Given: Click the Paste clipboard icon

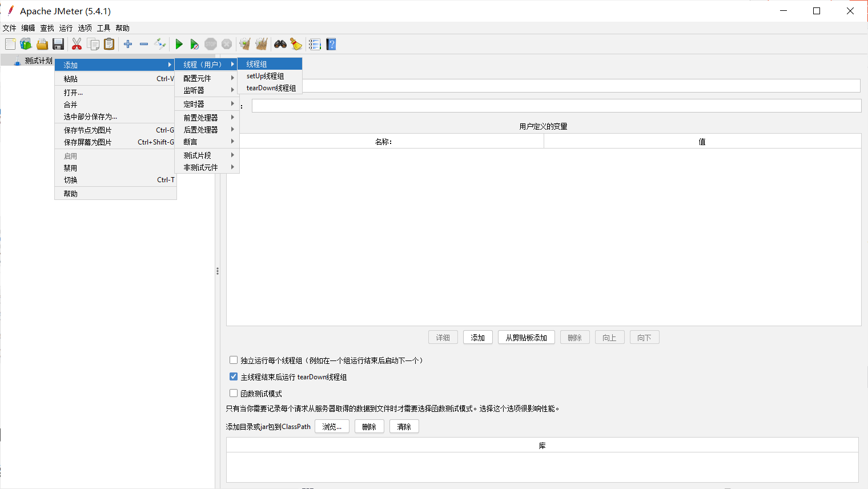Looking at the screenshot, I should coord(109,44).
